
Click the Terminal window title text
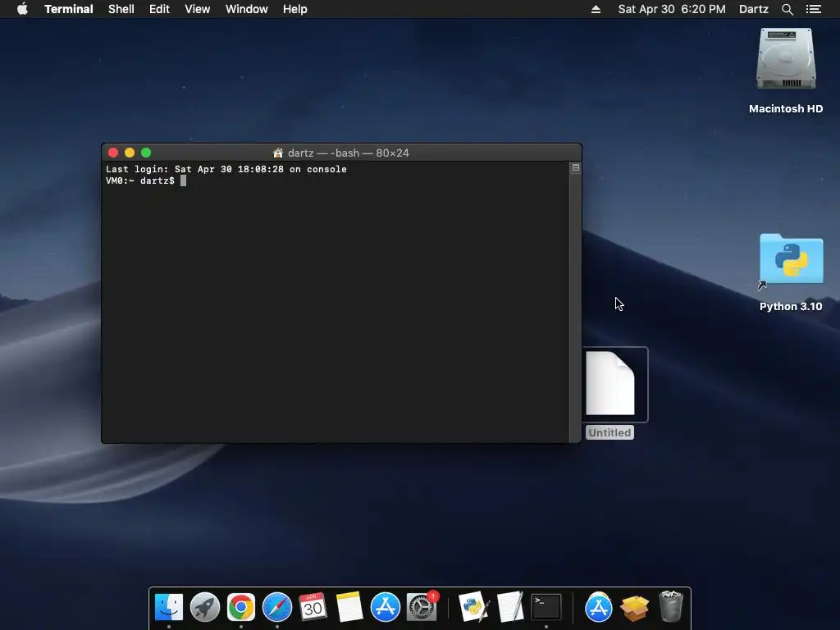click(x=348, y=153)
